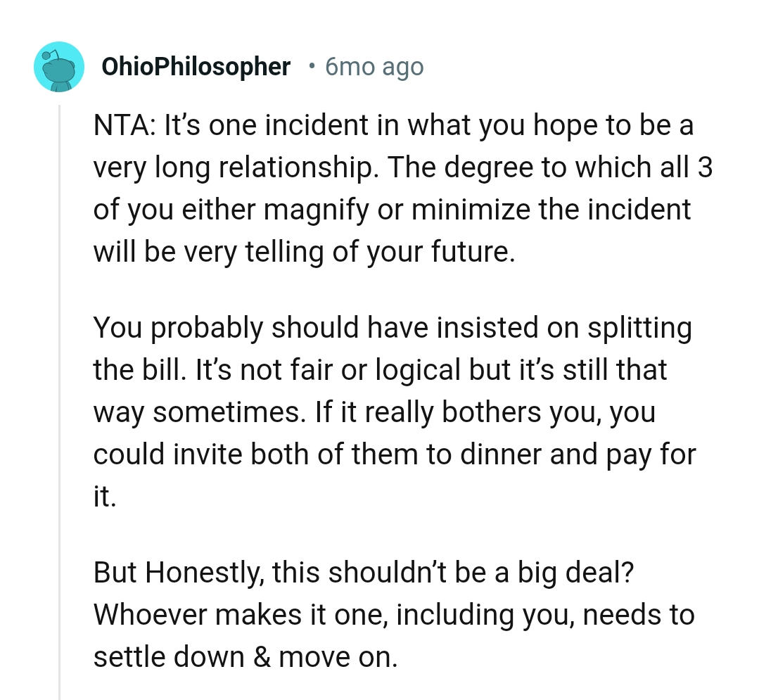Click the dot separator before the timestamp
The image size is (759, 700).
[311, 67]
